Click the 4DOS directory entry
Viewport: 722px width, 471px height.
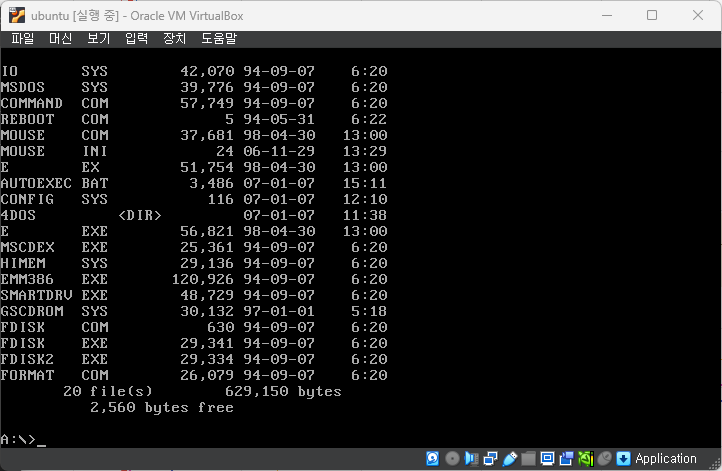(194, 215)
